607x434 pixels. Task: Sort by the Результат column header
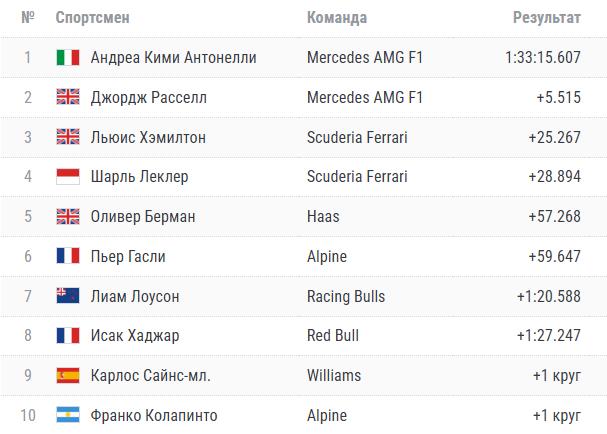point(547,18)
